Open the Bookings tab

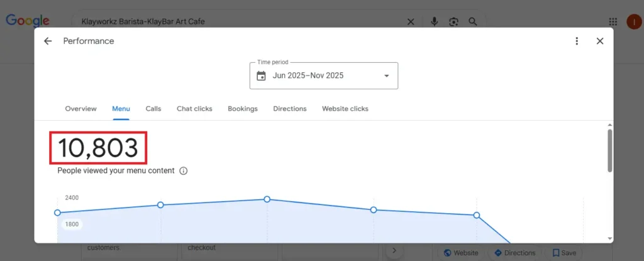point(243,109)
